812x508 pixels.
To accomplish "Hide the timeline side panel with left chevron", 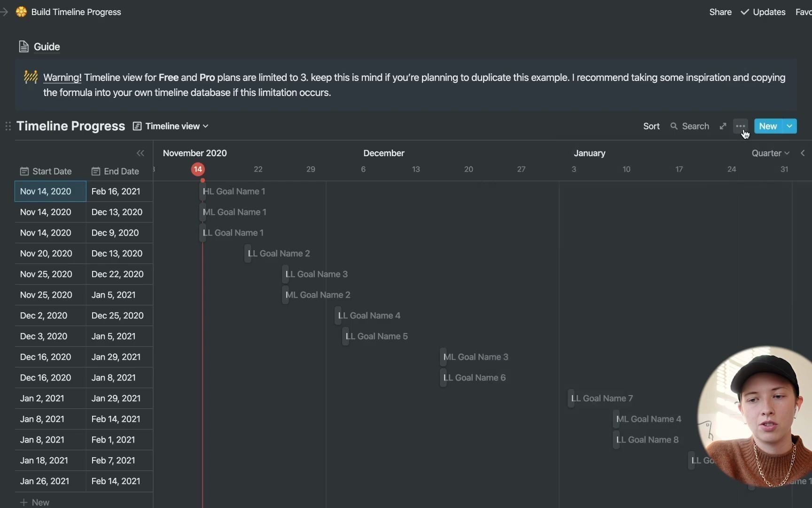I will (x=803, y=153).
